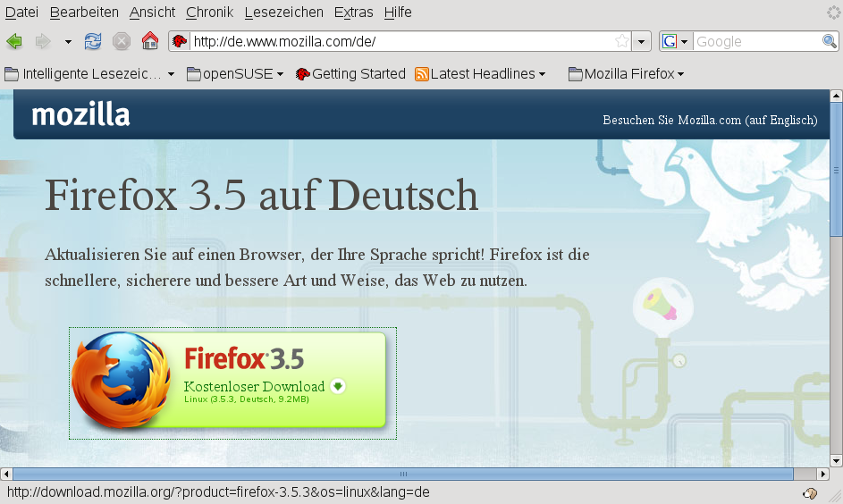
Task: Click Besuchen Sie Mozilla.com (auf Englisch) link
Action: pos(710,120)
